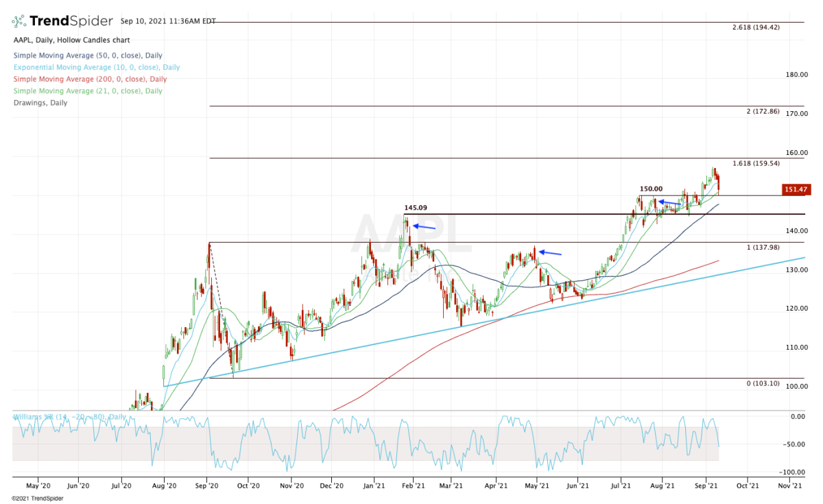Click the 1 (137.98) Fibonacci label

(x=763, y=247)
